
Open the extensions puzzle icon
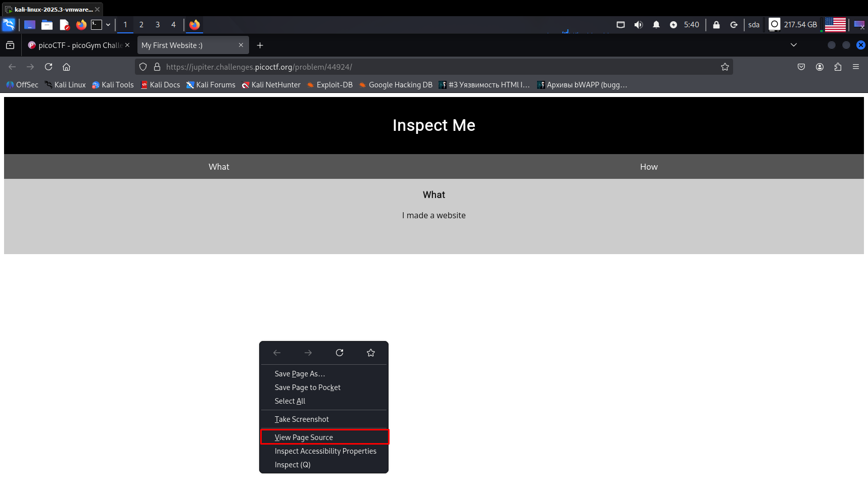click(x=838, y=67)
